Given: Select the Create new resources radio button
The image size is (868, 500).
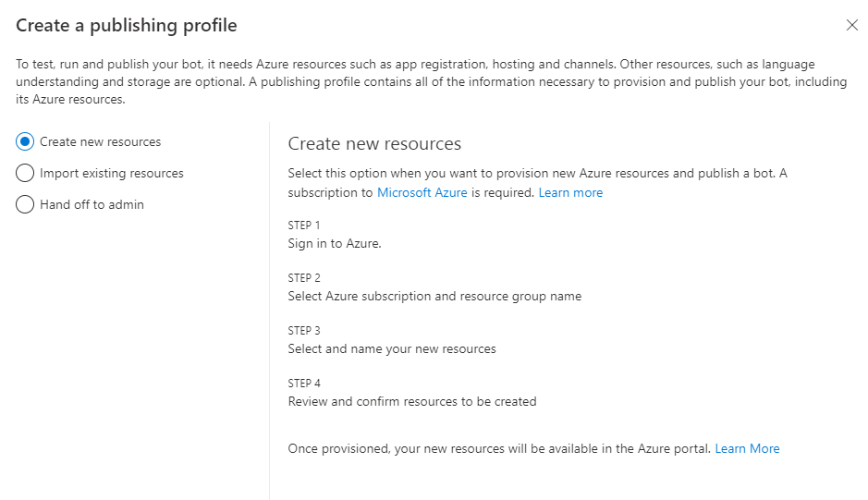Looking at the screenshot, I should (x=25, y=142).
